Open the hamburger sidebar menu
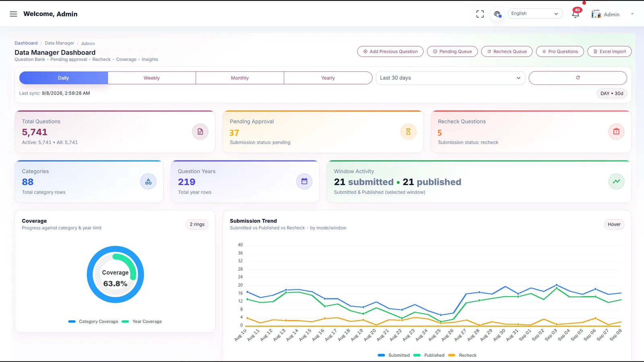 pos(13,14)
